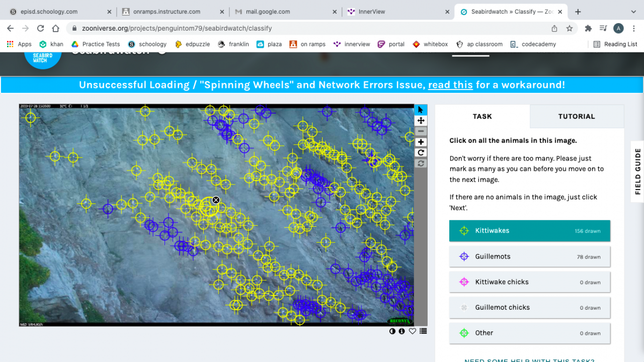
Task: Open the portal bookmark
Action: click(391, 44)
